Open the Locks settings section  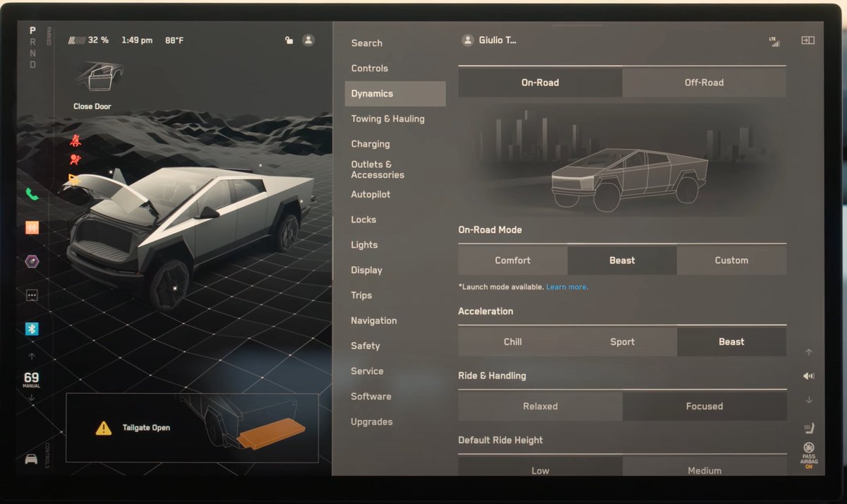coord(364,220)
